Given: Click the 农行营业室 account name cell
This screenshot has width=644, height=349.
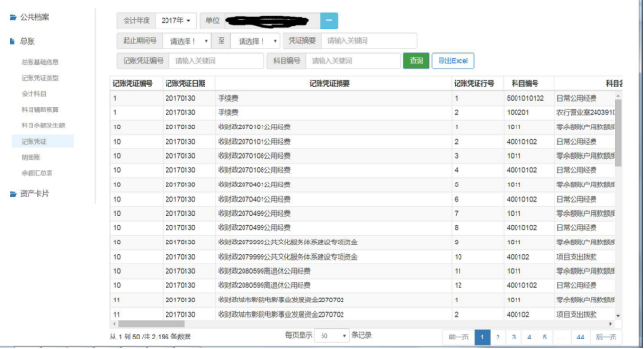Looking at the screenshot, I should (585, 112).
